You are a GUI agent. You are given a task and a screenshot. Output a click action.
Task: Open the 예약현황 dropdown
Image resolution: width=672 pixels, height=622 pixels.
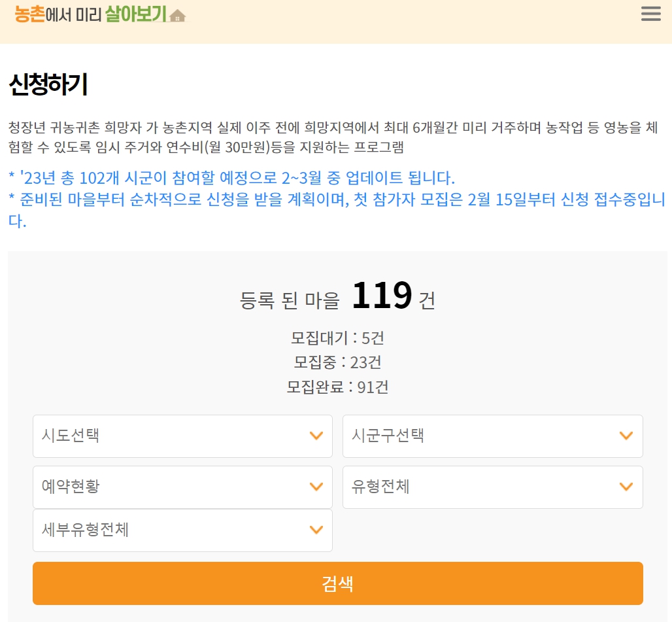pyautogui.click(x=182, y=487)
